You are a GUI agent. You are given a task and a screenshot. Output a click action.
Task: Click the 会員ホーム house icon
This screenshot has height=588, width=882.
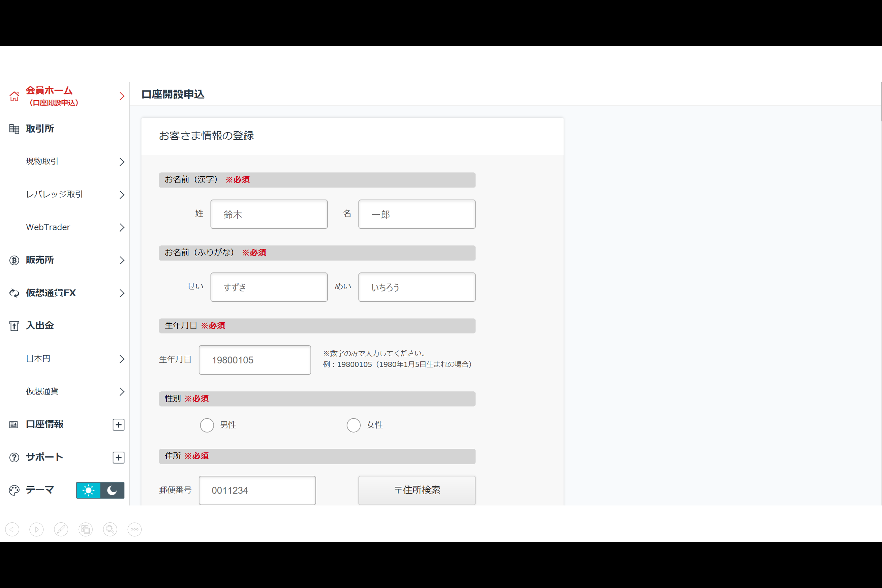pyautogui.click(x=14, y=96)
